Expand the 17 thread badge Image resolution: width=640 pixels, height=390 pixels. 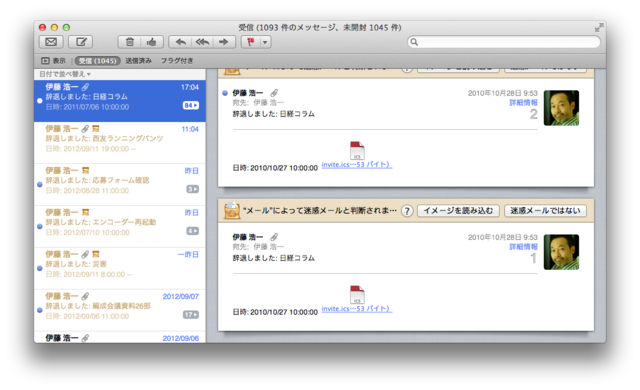tap(191, 315)
